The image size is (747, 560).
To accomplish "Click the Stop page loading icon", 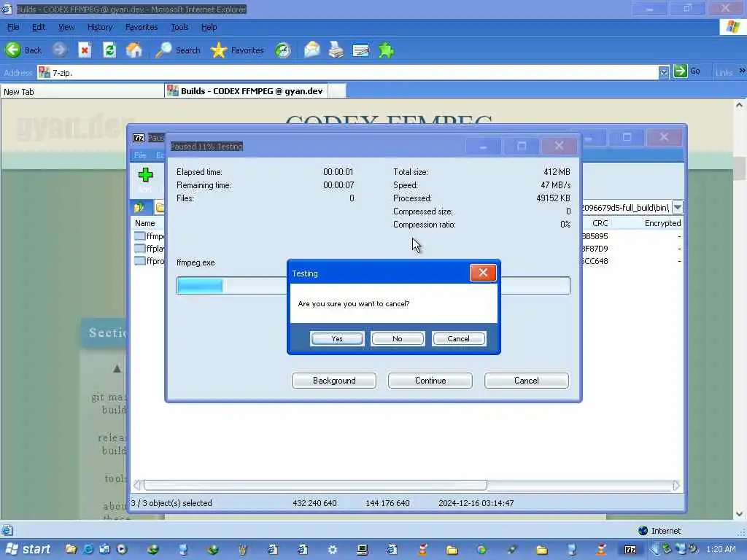I will point(85,50).
